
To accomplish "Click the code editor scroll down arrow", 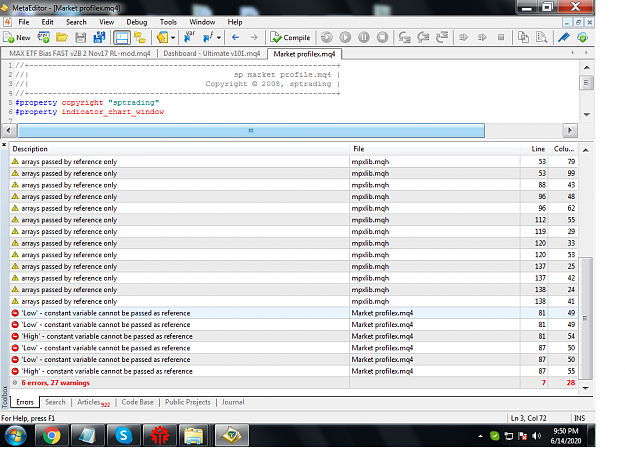I will pos(586,115).
